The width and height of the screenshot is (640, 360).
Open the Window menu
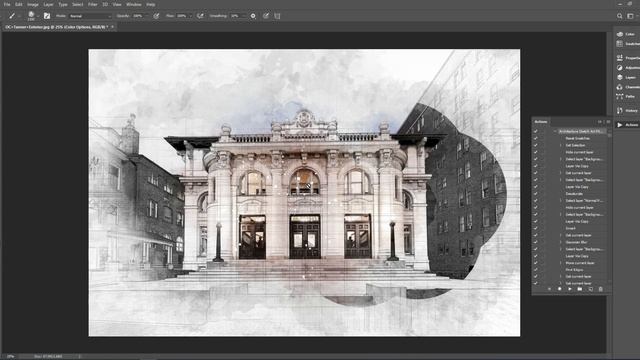(133, 4)
